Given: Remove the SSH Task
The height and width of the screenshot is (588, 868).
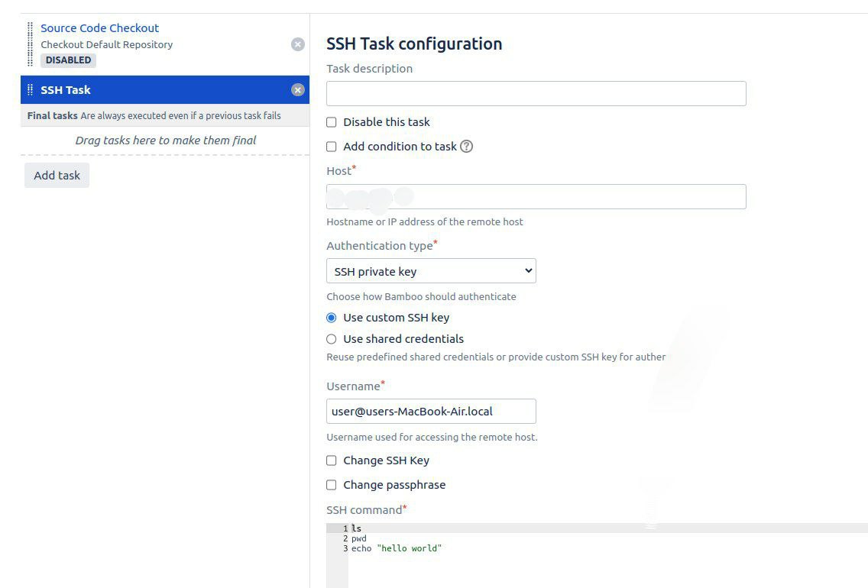Looking at the screenshot, I should tap(298, 89).
